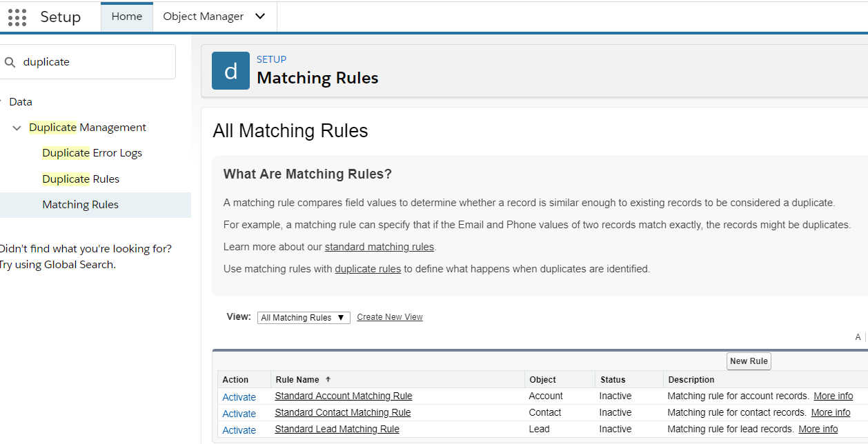Image resolution: width=868 pixels, height=444 pixels.
Task: Open the Standard Contact Matching Rule
Action: pyautogui.click(x=343, y=413)
